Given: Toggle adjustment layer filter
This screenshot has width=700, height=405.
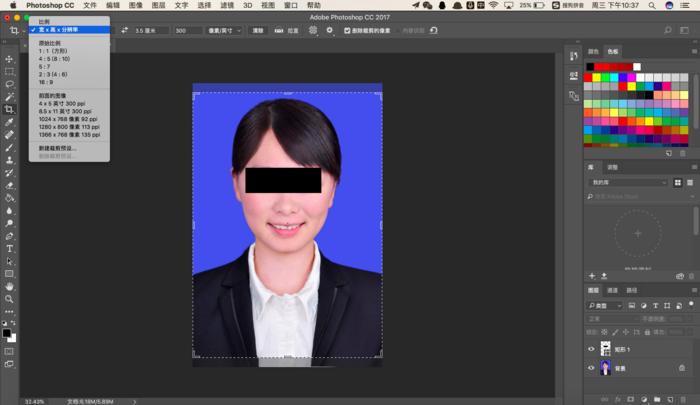Looking at the screenshot, I should pyautogui.click(x=643, y=305).
